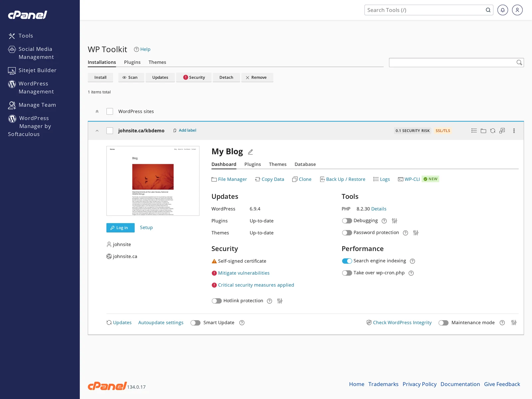Open the notifications bell icon

pos(503,10)
